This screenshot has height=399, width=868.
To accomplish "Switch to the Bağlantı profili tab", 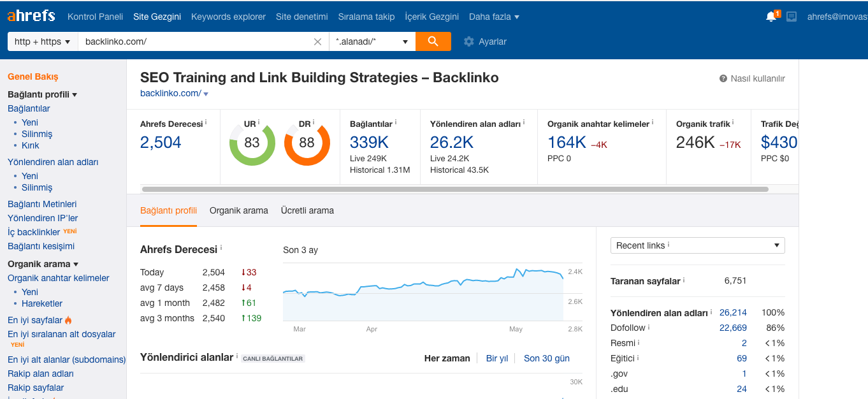I will tap(168, 210).
